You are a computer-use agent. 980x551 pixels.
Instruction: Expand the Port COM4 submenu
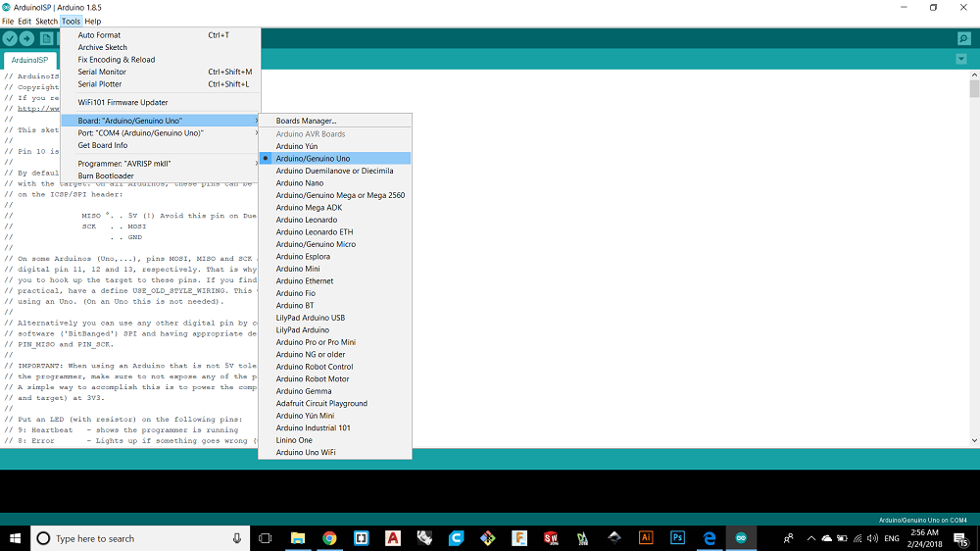click(161, 133)
